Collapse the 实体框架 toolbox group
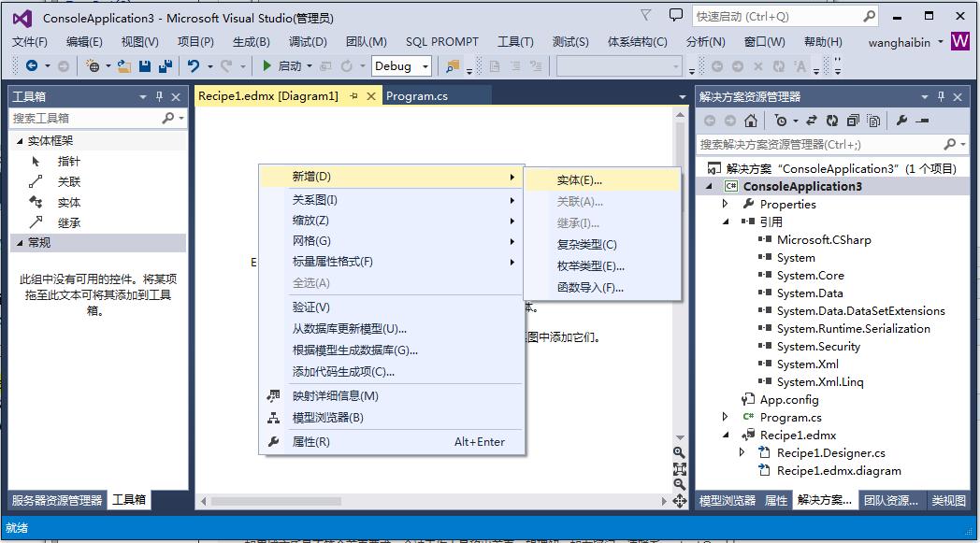Screen dimensions: 980x543 (20, 141)
